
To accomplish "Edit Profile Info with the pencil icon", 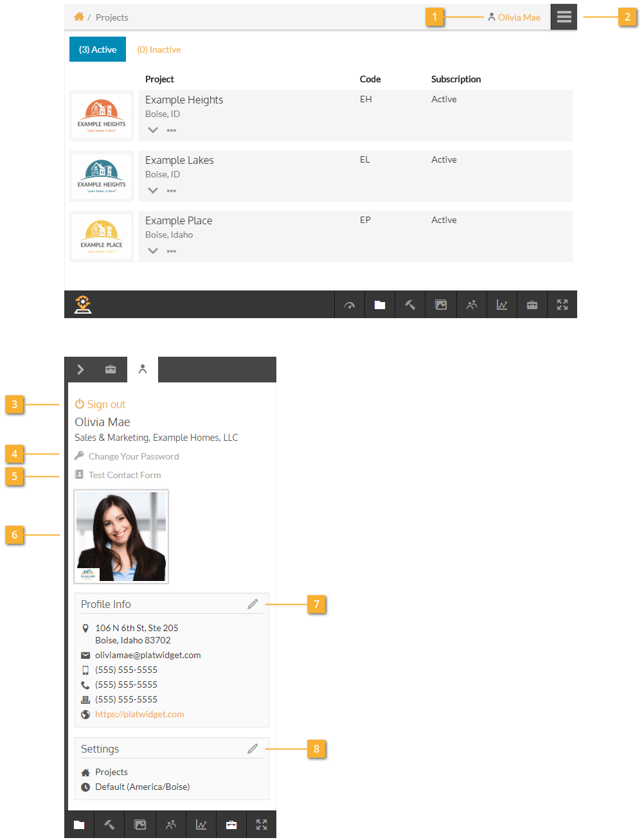I will pos(253,604).
